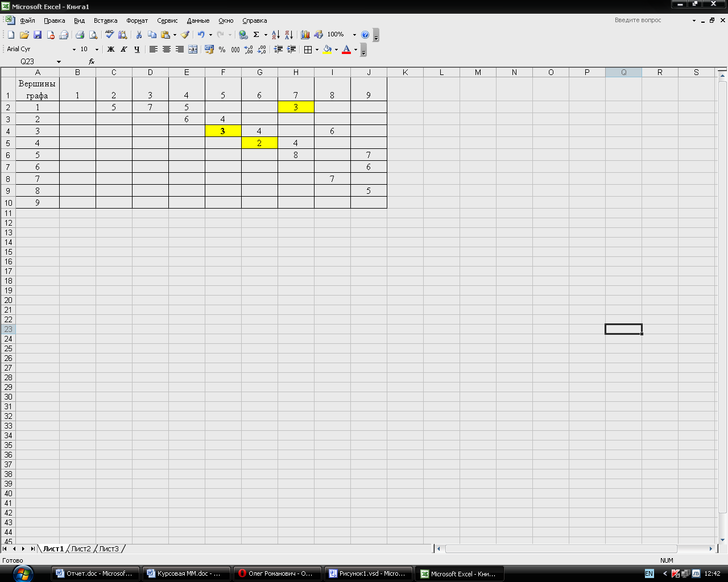
Task: Switch to Рисунок1.vsd taskbar window
Action: [x=368, y=573]
